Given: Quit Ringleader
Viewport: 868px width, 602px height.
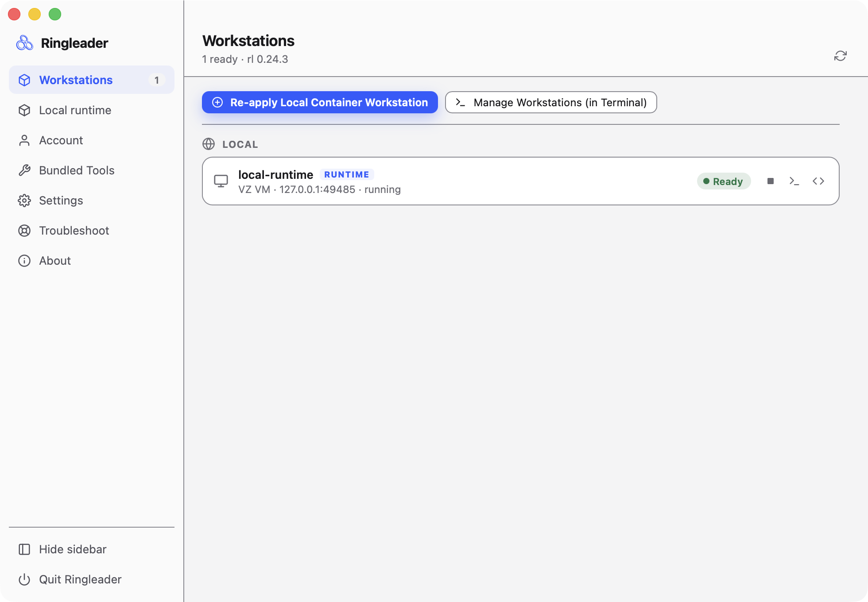Looking at the screenshot, I should point(92,579).
